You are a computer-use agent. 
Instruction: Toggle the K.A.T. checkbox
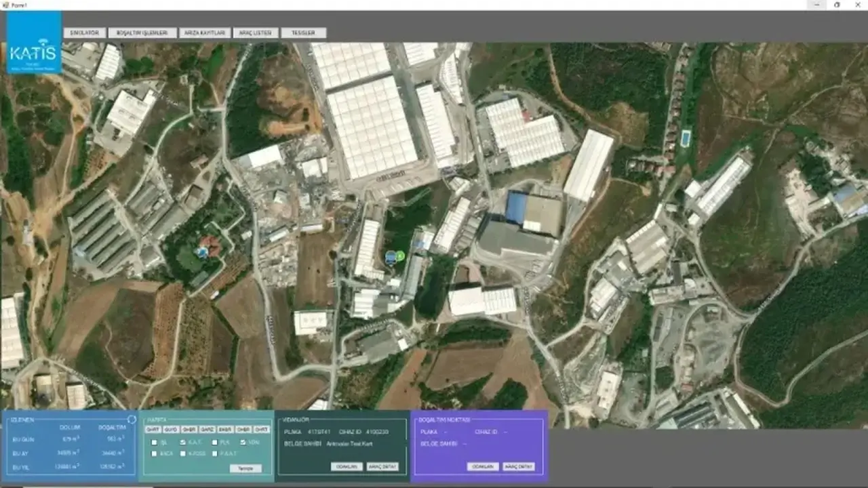[183, 442]
